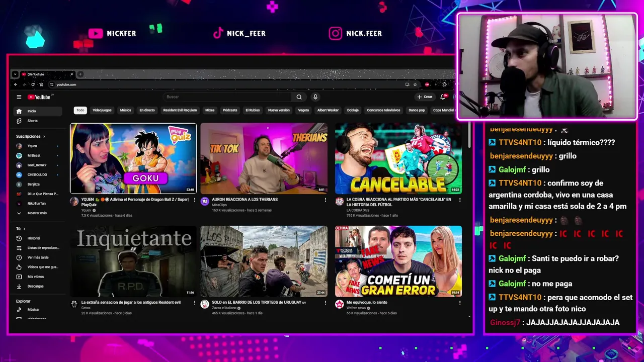Close the YouTube browser tab
Viewport: 644px width, 362px height.
(x=71, y=74)
